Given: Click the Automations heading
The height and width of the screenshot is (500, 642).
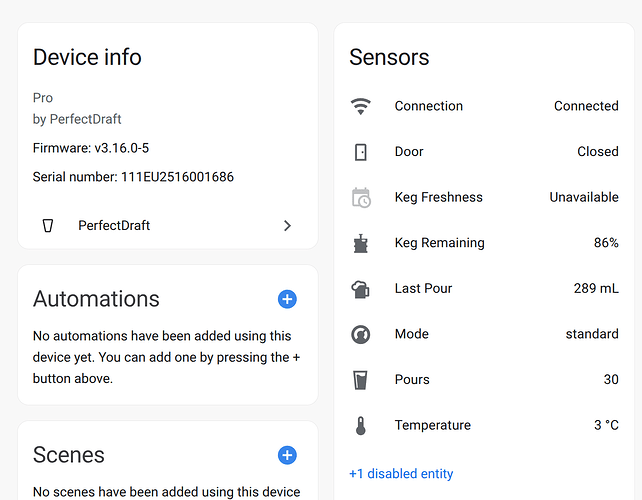Looking at the screenshot, I should 96,299.
